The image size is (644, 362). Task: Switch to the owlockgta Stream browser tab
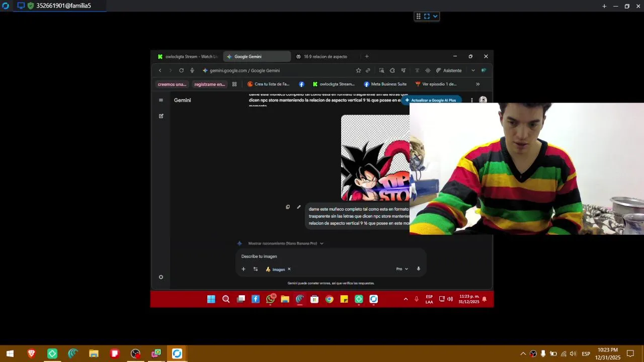[187, 56]
